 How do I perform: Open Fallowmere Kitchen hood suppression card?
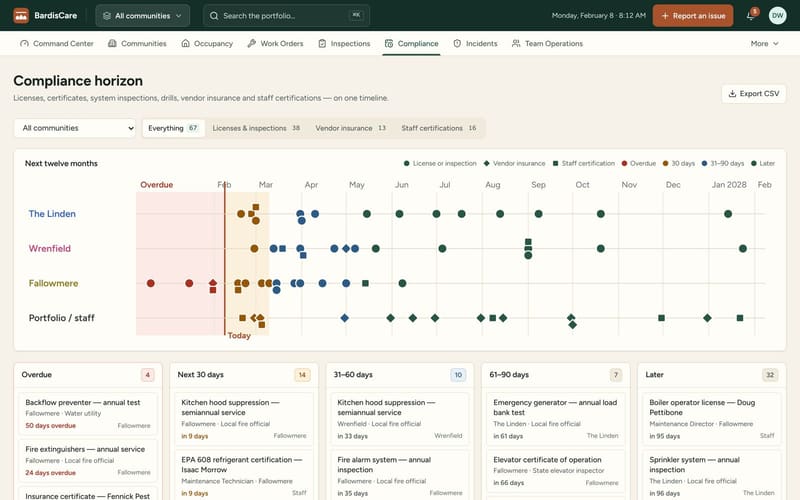244,419
